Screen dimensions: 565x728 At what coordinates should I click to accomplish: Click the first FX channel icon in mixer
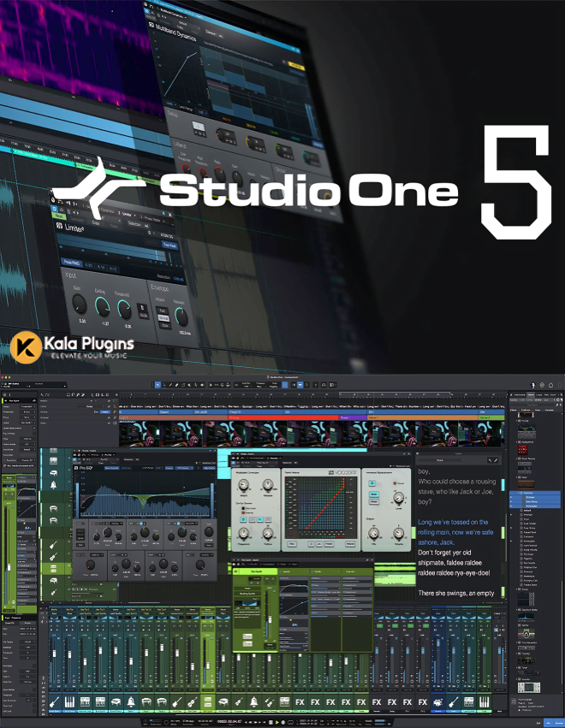(x=300, y=702)
